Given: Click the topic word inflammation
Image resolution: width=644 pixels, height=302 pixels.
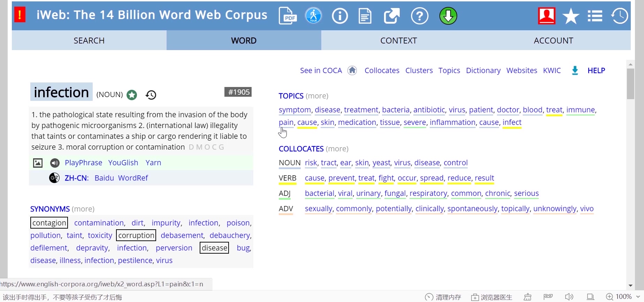Looking at the screenshot, I should pyautogui.click(x=452, y=122).
